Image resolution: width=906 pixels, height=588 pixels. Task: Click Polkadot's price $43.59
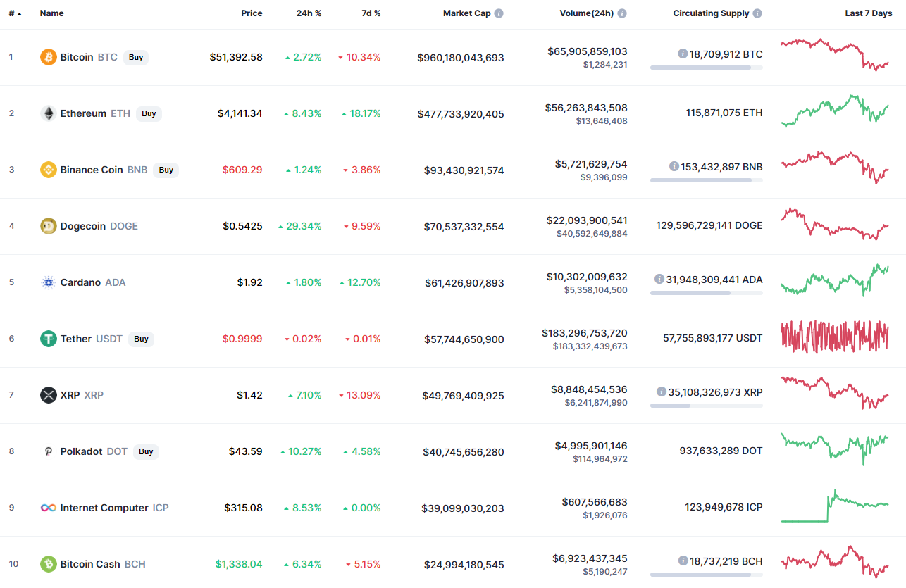coord(246,451)
